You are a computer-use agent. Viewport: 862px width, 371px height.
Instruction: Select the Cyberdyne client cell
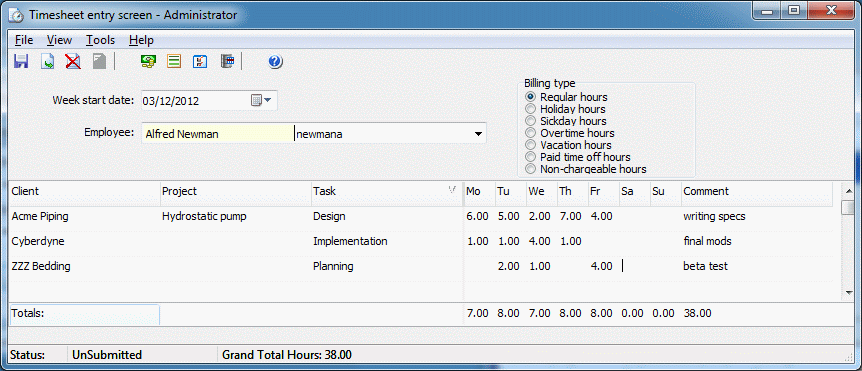[84, 241]
